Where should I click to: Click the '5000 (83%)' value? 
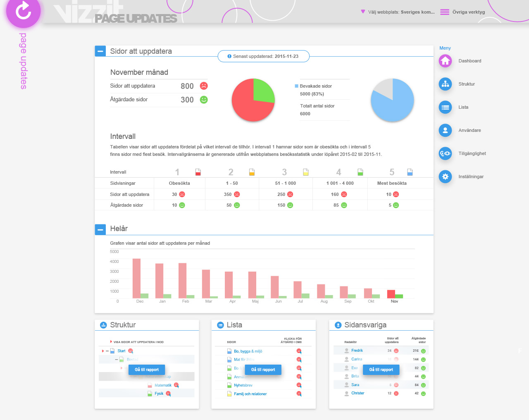point(312,94)
